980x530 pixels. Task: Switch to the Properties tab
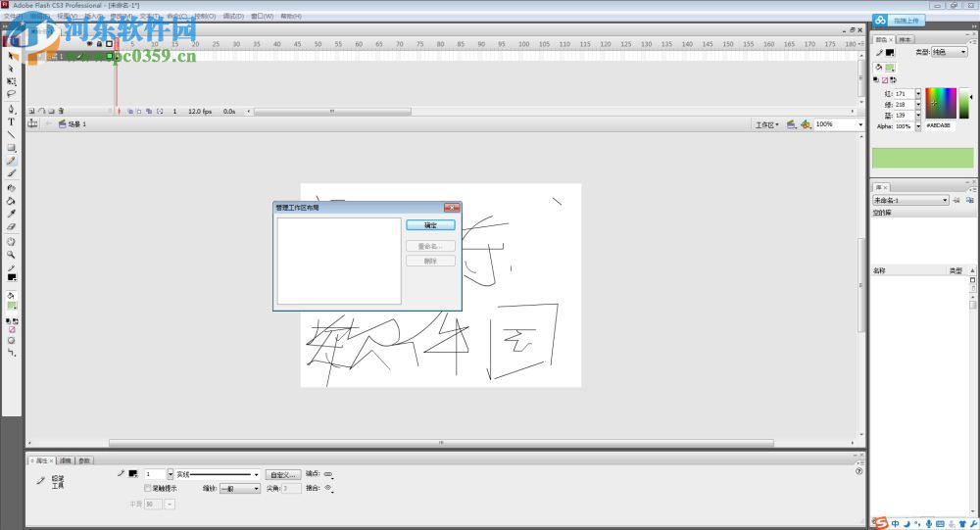point(42,460)
